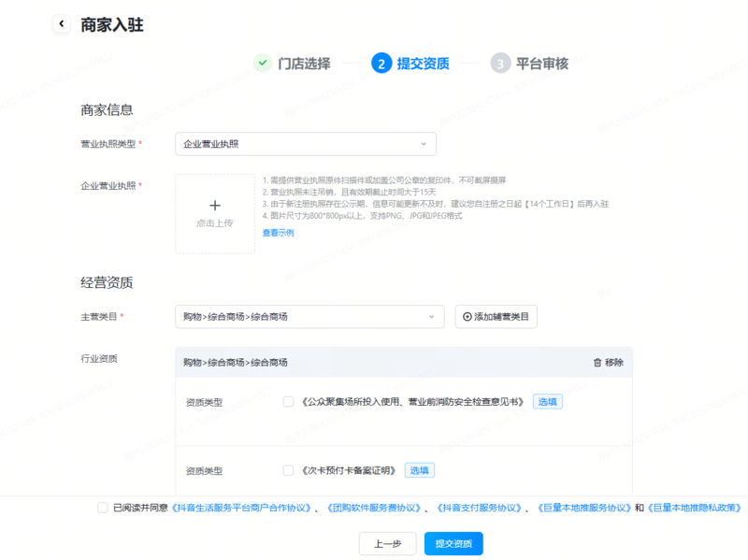This screenshot has width=748, height=560.
Task: Select the 平台审核 step label
Action: tap(538, 64)
